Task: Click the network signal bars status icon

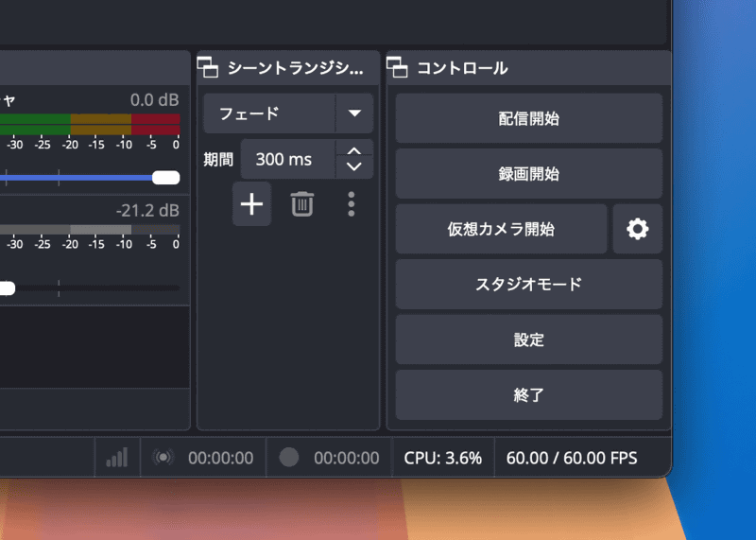Action: click(117, 458)
